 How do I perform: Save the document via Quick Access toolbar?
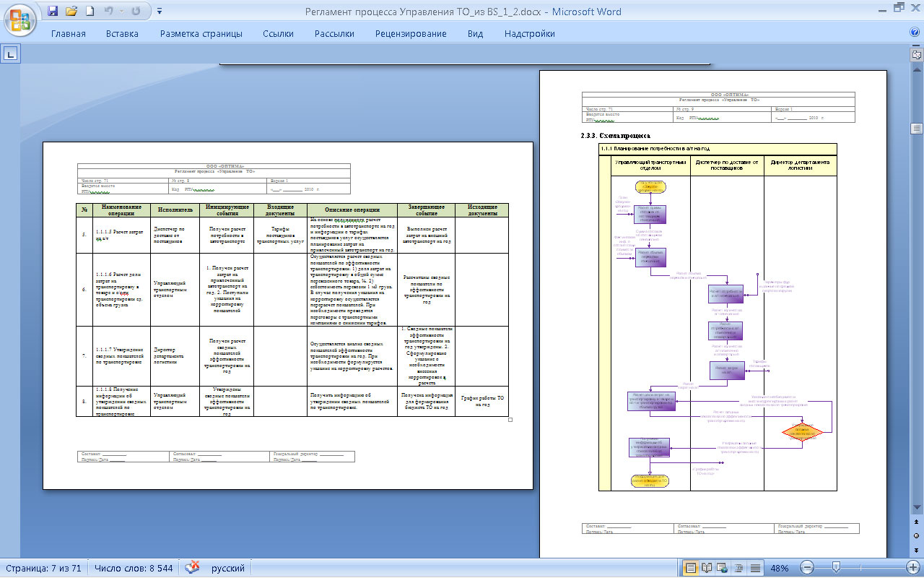click(53, 12)
